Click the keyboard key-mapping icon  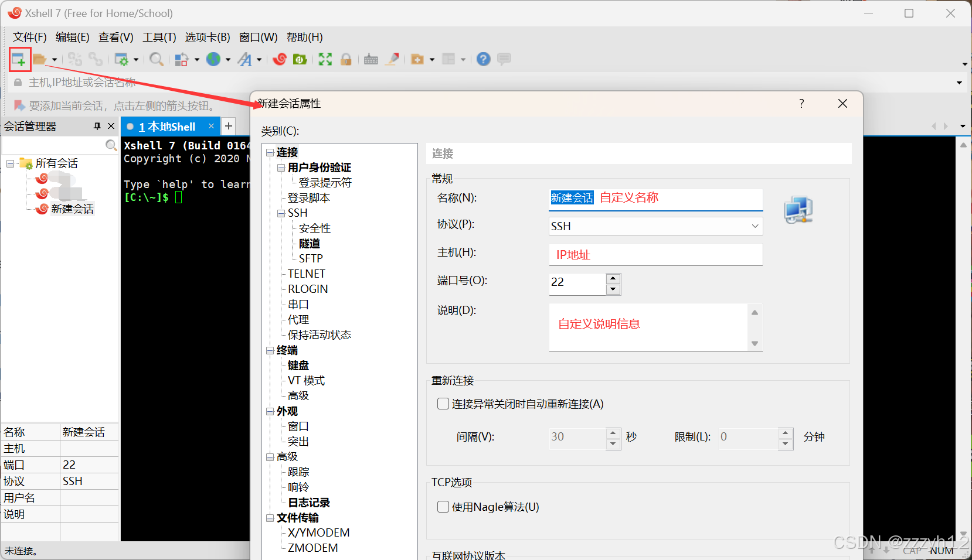[371, 59]
